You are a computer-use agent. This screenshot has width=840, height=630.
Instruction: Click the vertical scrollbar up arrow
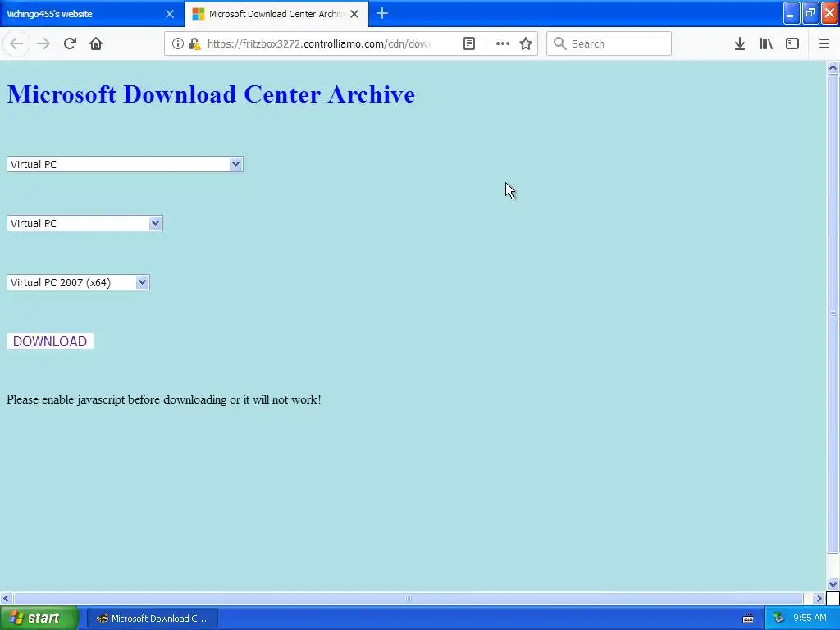pos(833,67)
